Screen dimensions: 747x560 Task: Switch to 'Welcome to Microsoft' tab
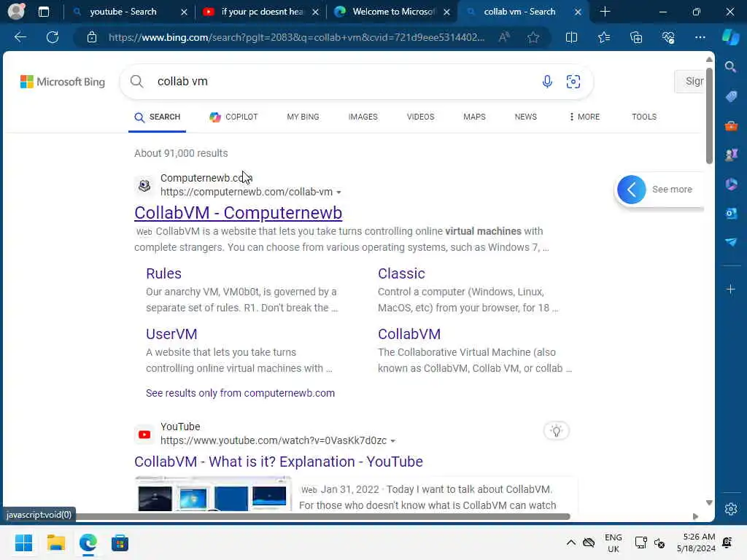click(x=393, y=12)
